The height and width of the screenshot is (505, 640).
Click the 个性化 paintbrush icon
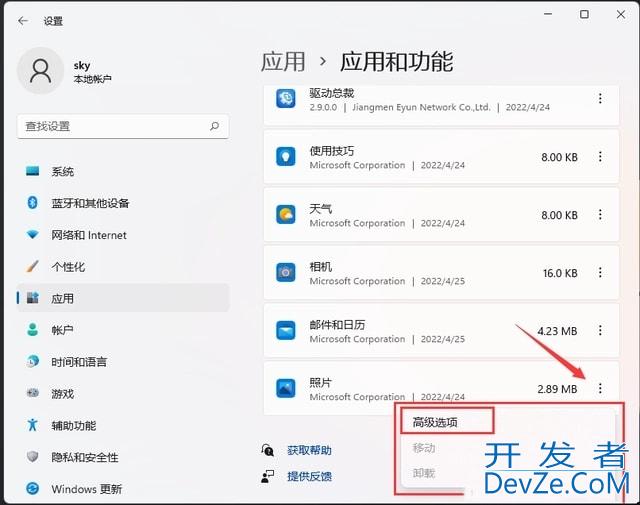pos(32,266)
